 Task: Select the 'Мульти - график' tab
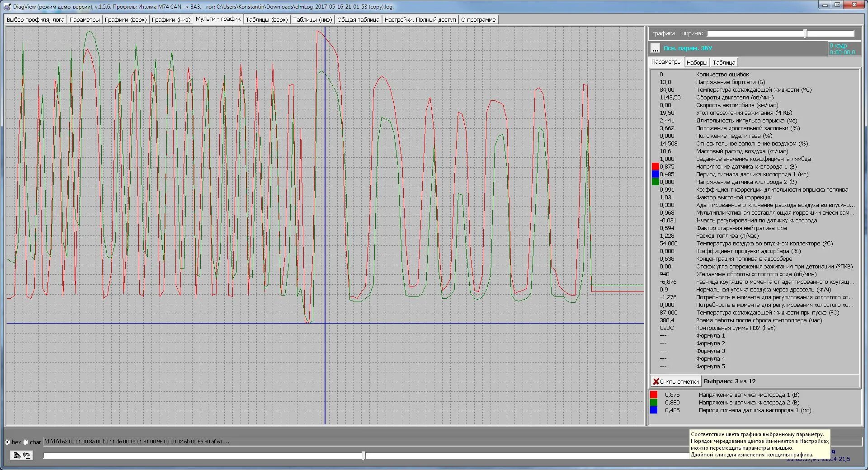(218, 19)
